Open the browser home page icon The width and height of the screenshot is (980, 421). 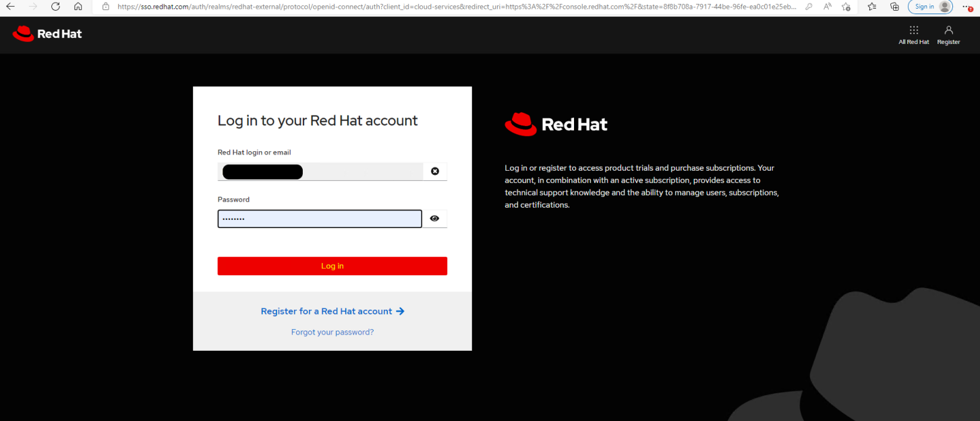[x=78, y=6]
